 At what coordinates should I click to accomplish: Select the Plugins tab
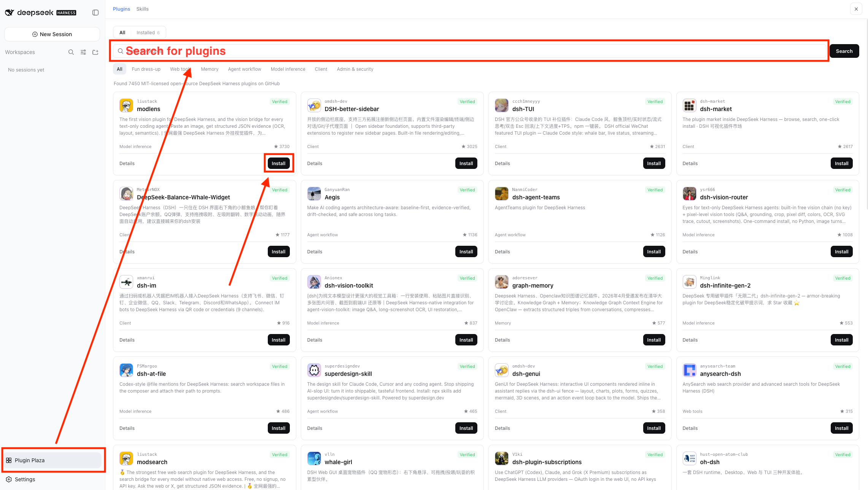pos(121,9)
